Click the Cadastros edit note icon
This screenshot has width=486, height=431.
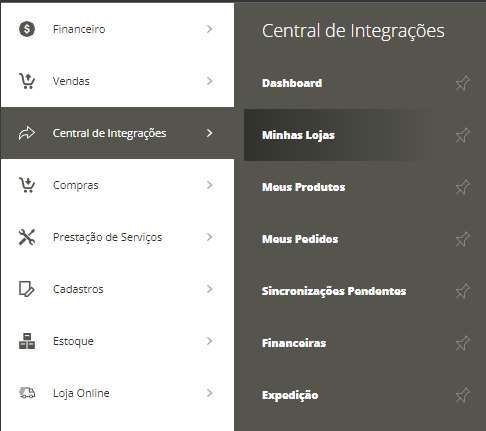point(27,289)
